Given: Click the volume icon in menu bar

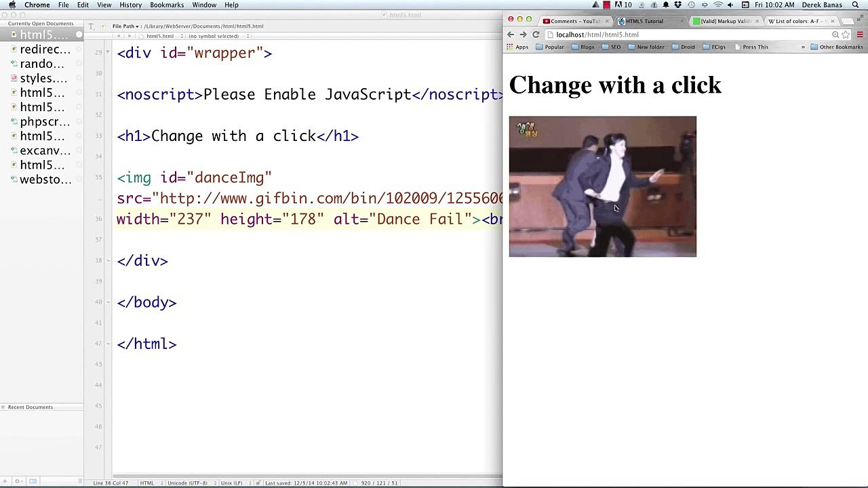Looking at the screenshot, I should pos(730,5).
